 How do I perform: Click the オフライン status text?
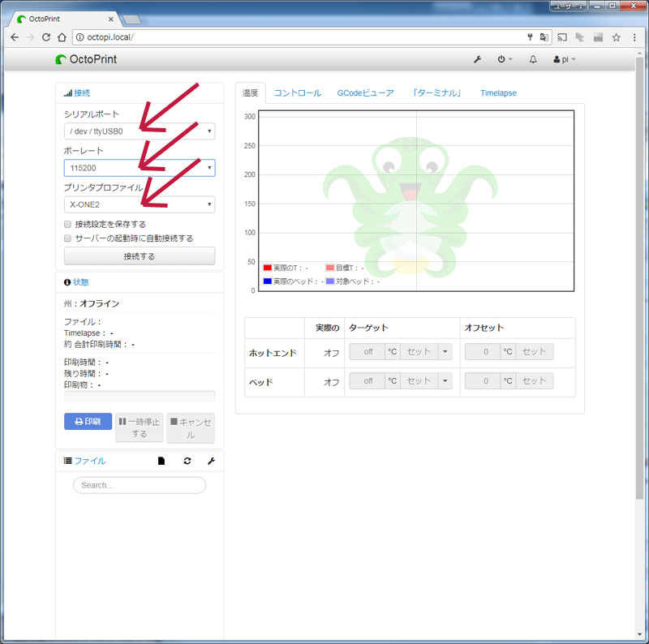coord(99,304)
